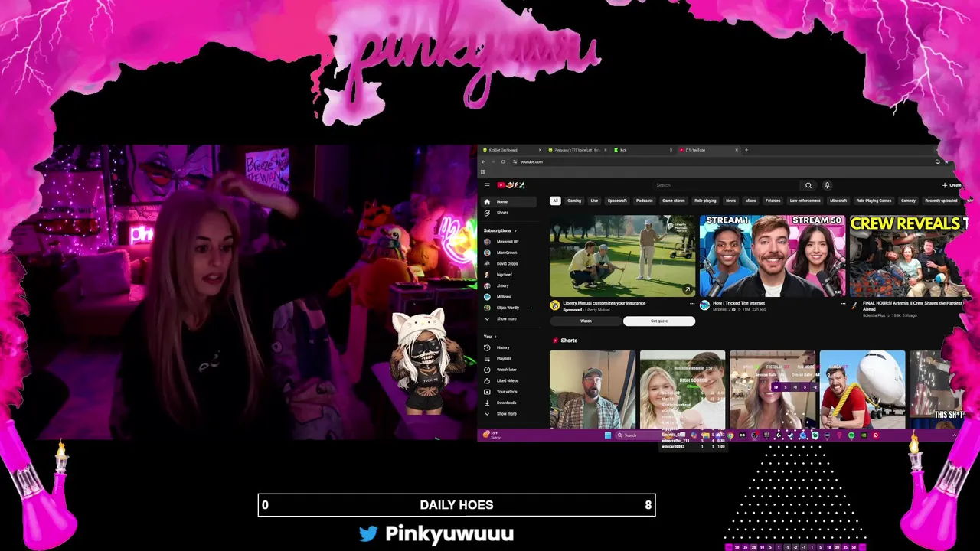The width and height of the screenshot is (980, 551).
Task: Reload the page with the refresh icon
Action: (x=503, y=161)
